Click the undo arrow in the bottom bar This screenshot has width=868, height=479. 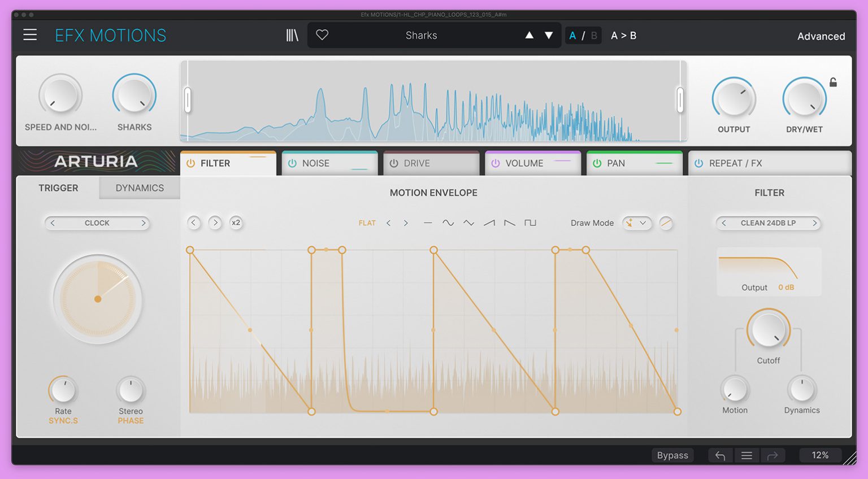point(720,455)
